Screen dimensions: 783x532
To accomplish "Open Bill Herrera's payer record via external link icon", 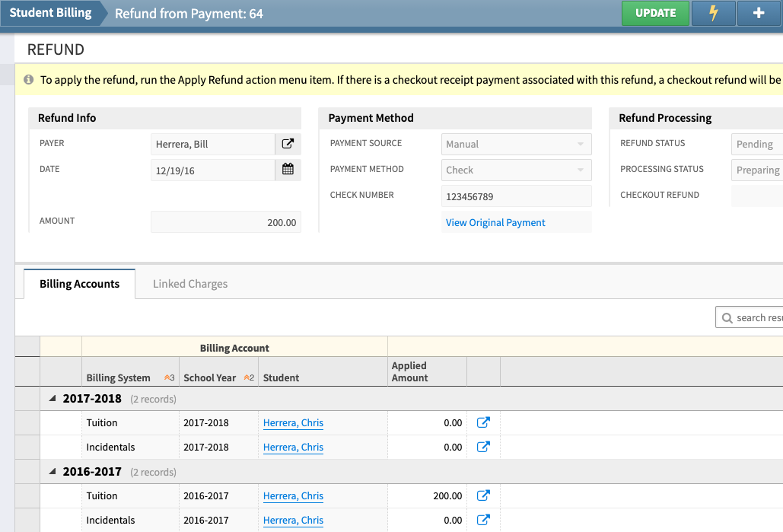I will click(x=288, y=144).
